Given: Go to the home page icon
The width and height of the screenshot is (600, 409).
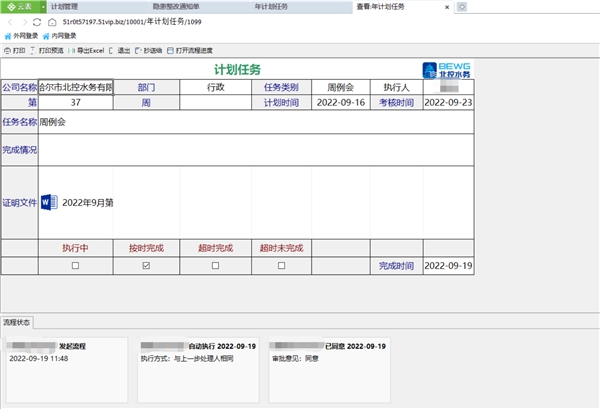Looking at the screenshot, I should click(x=52, y=22).
